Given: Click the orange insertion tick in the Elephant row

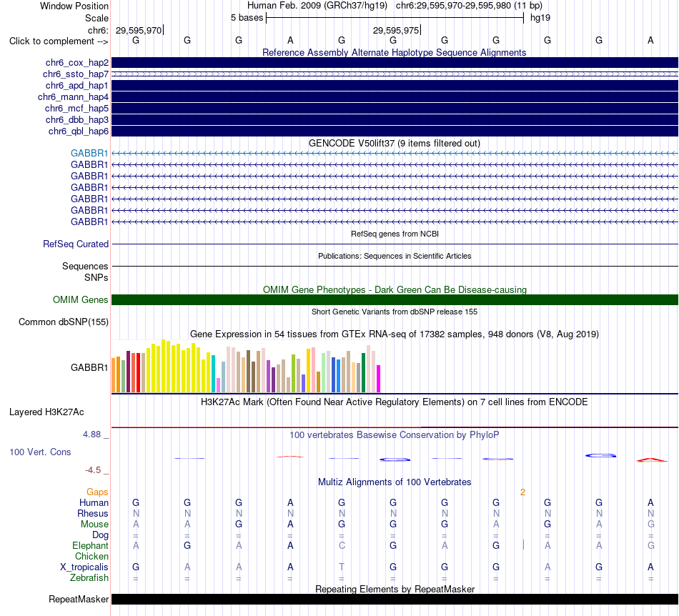Looking at the screenshot, I should pyautogui.click(x=523, y=545).
